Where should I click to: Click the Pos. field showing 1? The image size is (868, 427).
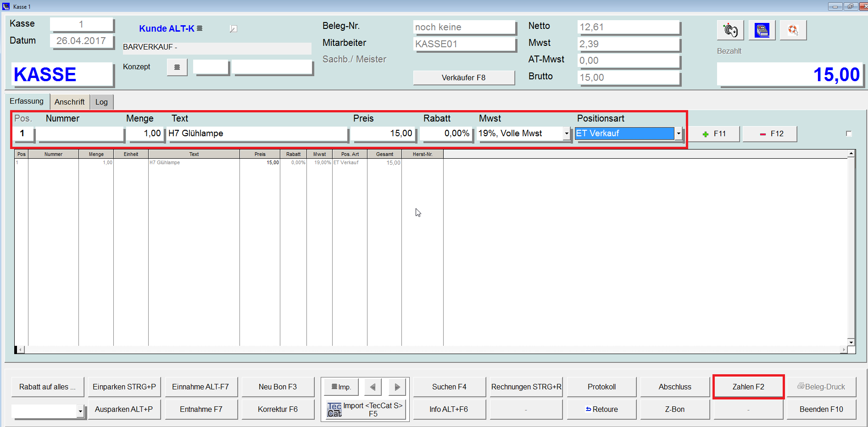pos(22,133)
